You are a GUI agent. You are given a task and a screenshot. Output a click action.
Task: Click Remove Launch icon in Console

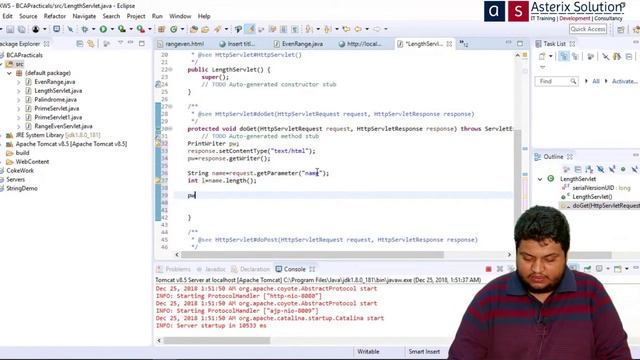click(500, 269)
